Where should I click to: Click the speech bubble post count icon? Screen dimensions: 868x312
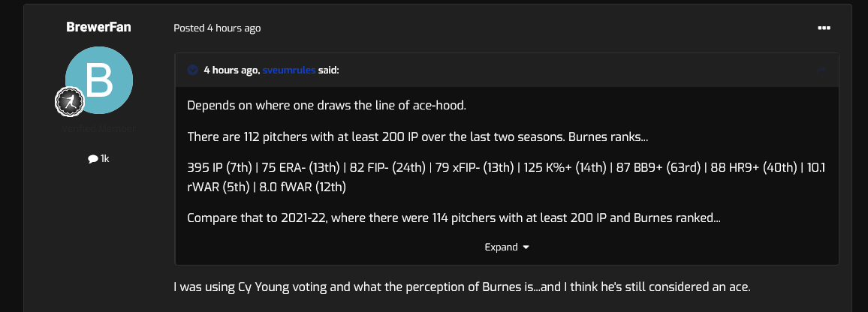(93, 159)
